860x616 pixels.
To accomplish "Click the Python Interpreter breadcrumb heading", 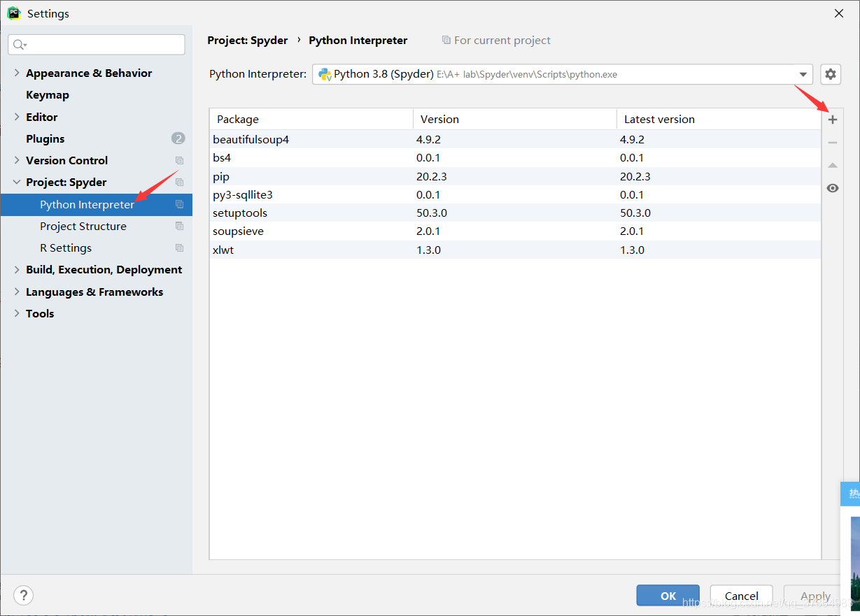I will (x=358, y=41).
